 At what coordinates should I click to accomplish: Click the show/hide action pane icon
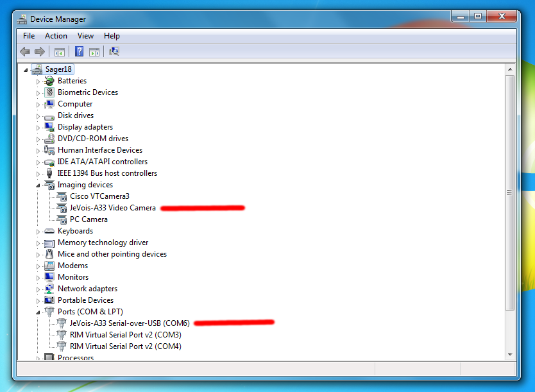tap(94, 52)
